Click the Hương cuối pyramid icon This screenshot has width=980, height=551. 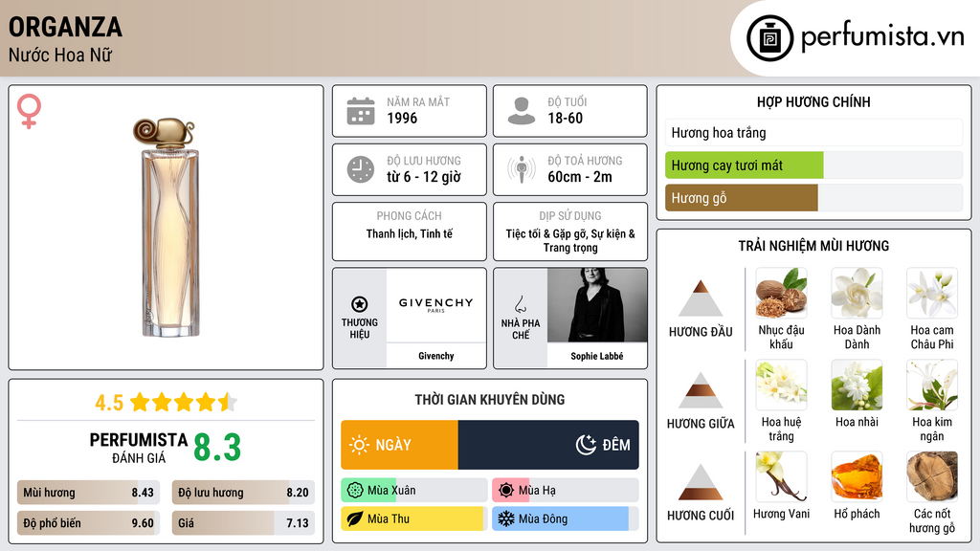click(x=701, y=482)
